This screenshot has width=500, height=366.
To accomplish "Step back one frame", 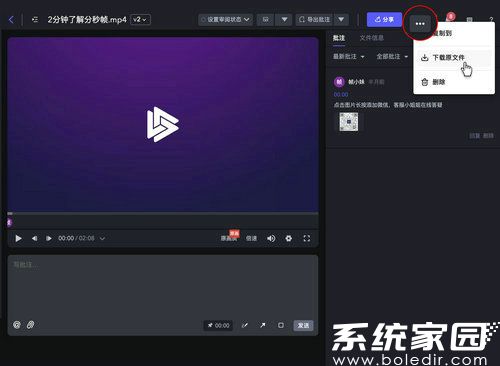I will click(34, 238).
